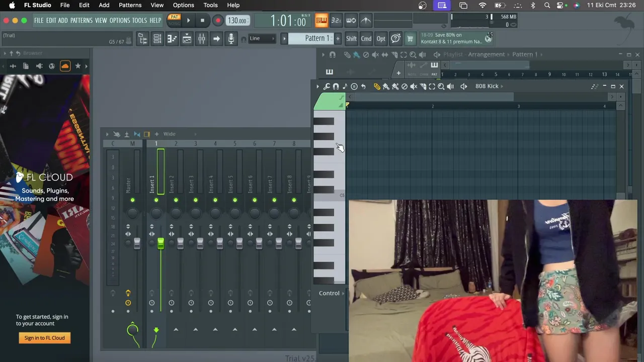The image size is (644, 362).
Task: Click the Record transport button
Action: pos(218,21)
